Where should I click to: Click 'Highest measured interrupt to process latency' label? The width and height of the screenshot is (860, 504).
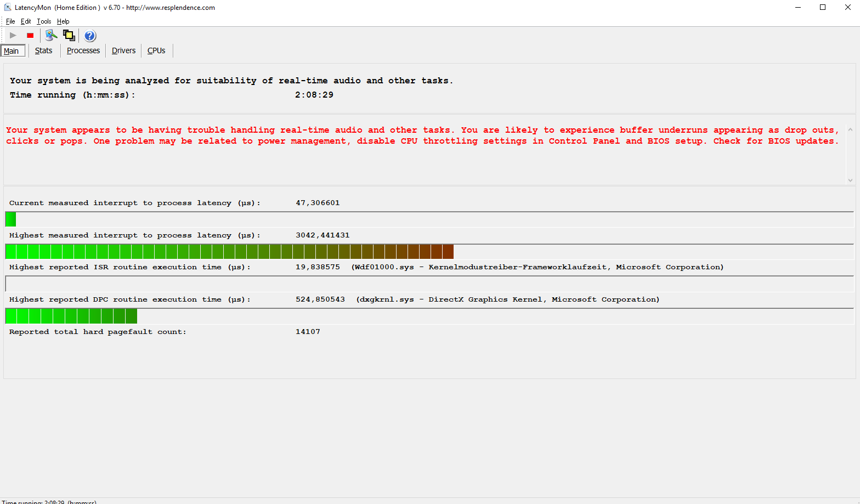click(135, 235)
